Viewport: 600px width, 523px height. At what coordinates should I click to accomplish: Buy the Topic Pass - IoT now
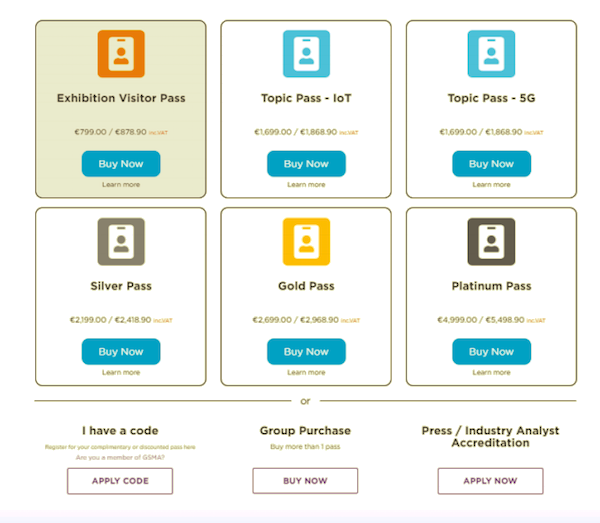coord(306,164)
